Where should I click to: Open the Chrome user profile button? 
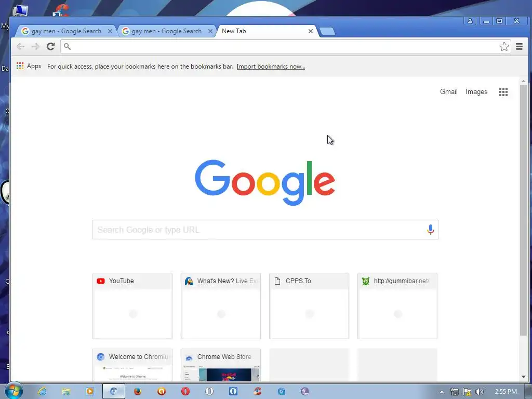click(x=470, y=21)
